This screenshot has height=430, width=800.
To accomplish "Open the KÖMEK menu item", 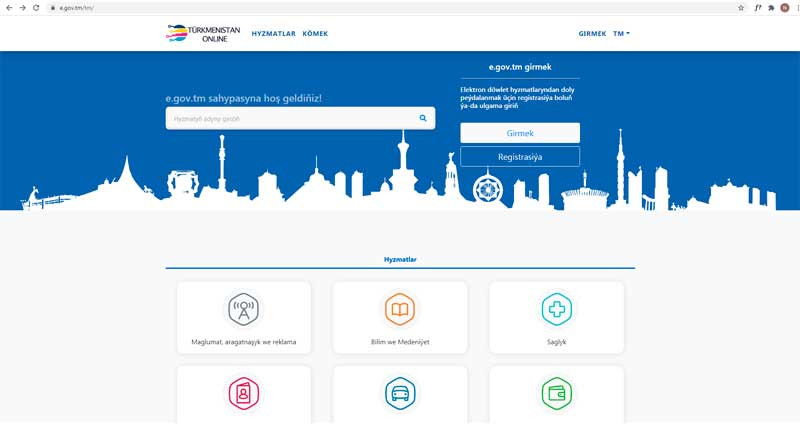I will coord(315,34).
